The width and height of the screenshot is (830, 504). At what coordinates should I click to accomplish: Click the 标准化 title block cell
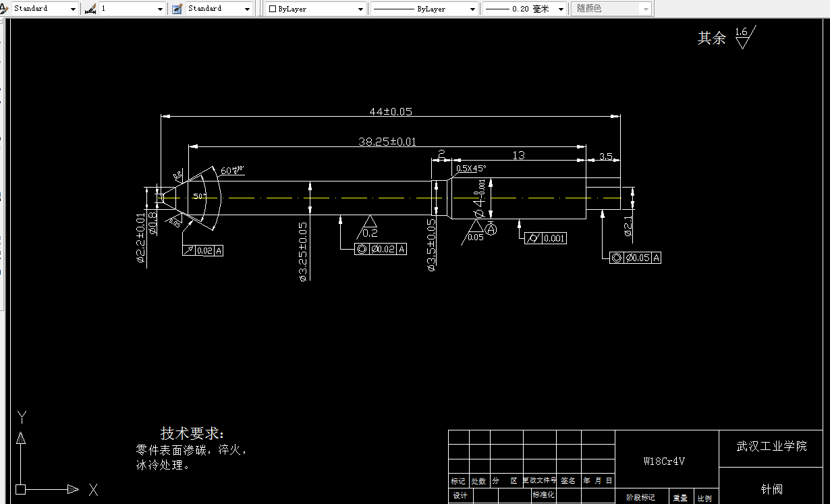[x=543, y=495]
